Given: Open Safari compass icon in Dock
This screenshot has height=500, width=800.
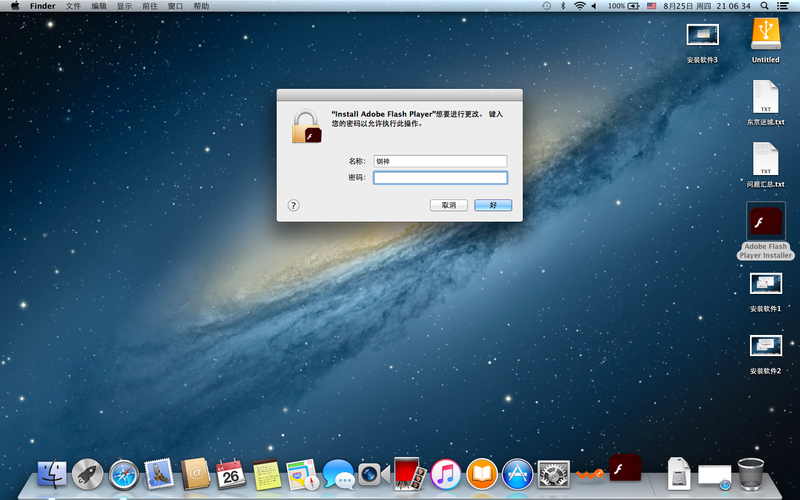Looking at the screenshot, I should click(123, 475).
